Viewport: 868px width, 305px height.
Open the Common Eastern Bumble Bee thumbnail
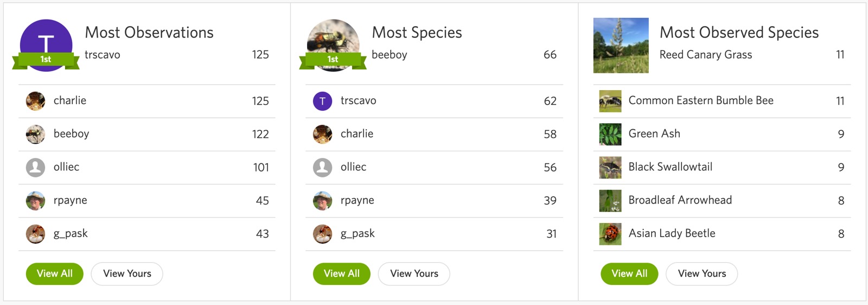(x=610, y=101)
